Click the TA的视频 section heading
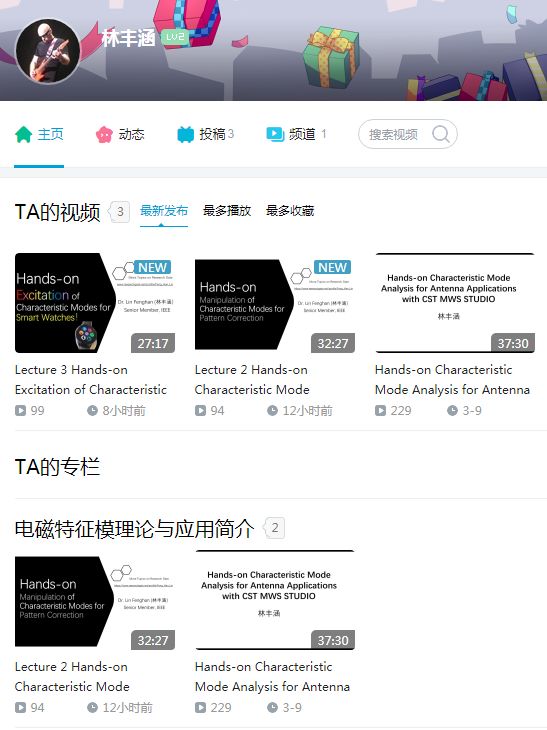The height and width of the screenshot is (730, 547). pos(58,212)
